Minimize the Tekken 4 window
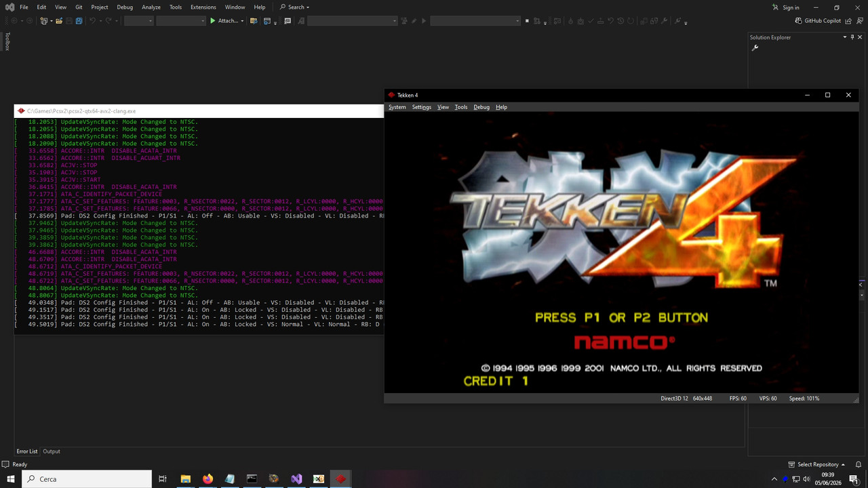 (807, 95)
